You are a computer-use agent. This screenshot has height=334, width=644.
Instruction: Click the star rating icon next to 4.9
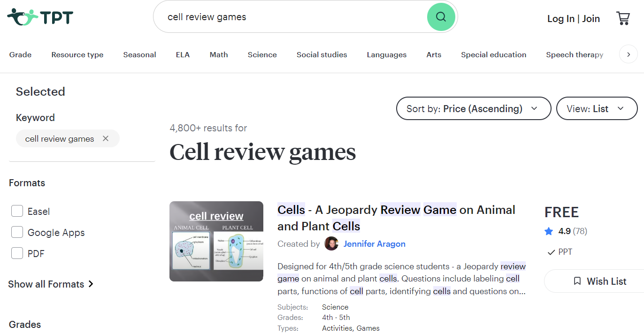pyautogui.click(x=549, y=231)
